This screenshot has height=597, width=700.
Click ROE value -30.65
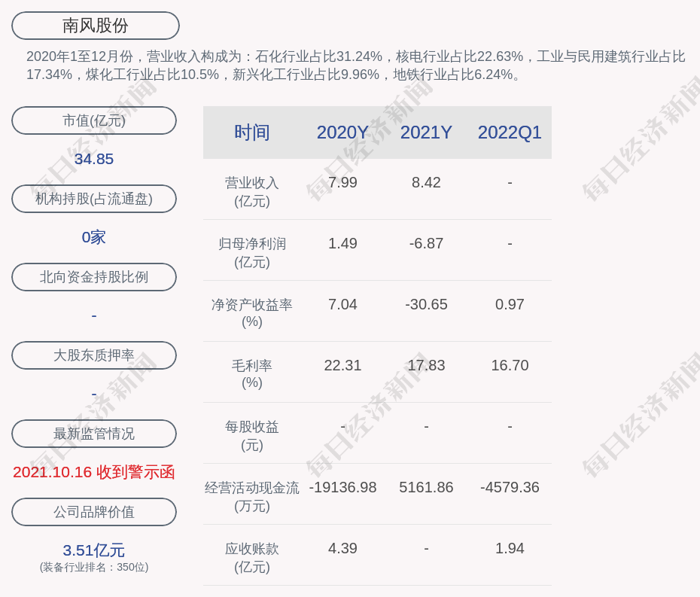click(x=426, y=305)
